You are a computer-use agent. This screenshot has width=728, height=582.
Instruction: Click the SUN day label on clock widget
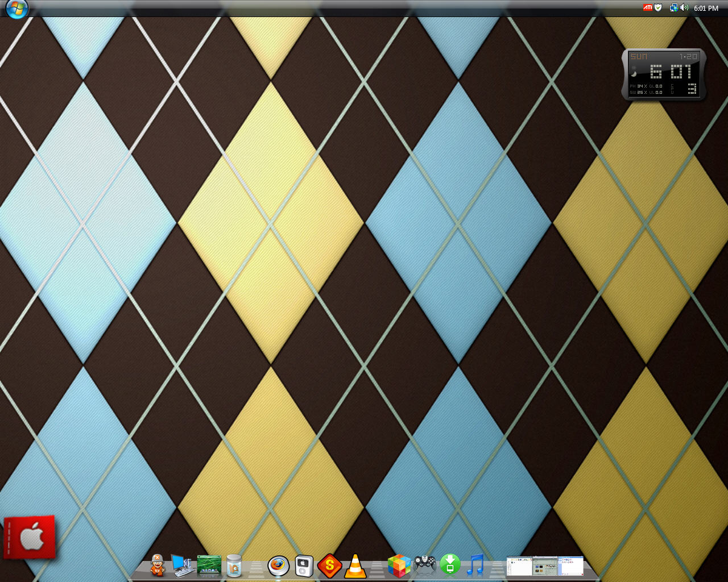click(639, 56)
